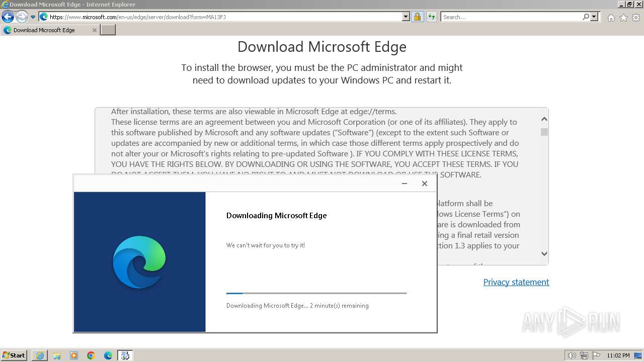Click the network tray icon
The height and width of the screenshot is (362, 644).
[x=584, y=355]
